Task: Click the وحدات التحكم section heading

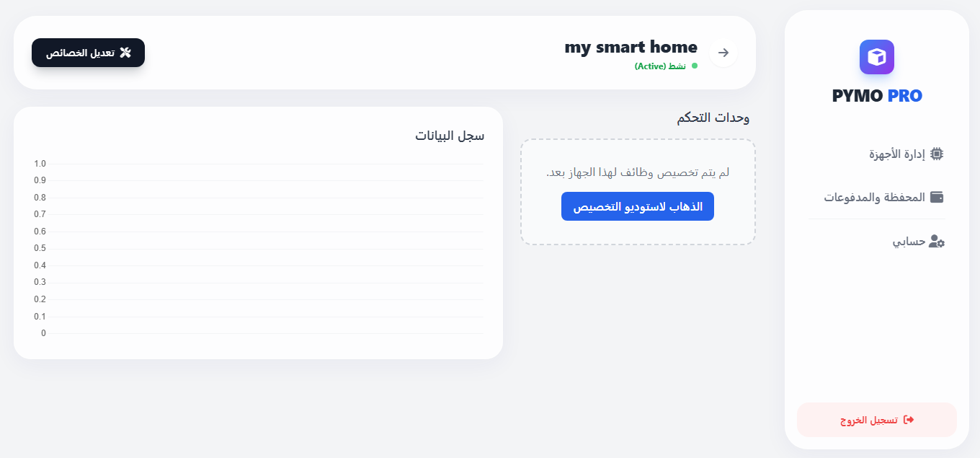Action: [x=713, y=118]
